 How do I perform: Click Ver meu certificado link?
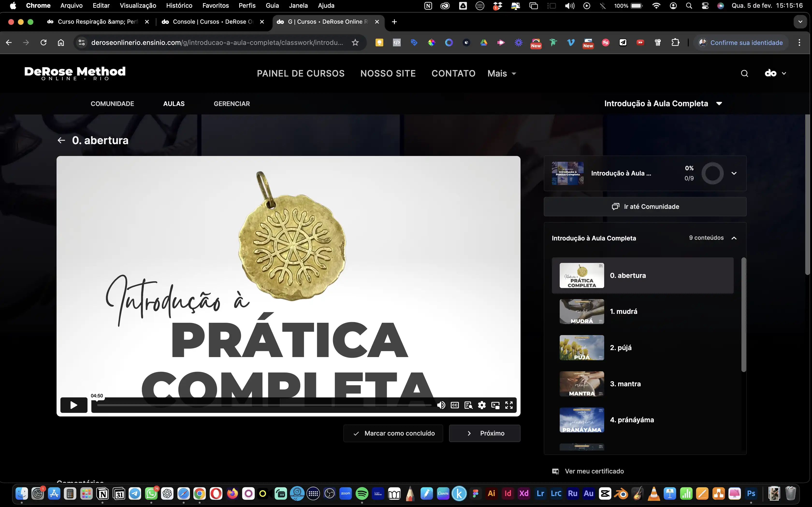594,471
